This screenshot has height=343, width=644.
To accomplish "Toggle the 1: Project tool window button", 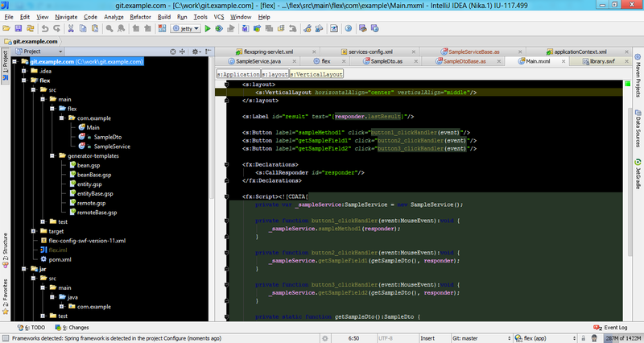I will tap(6, 66).
